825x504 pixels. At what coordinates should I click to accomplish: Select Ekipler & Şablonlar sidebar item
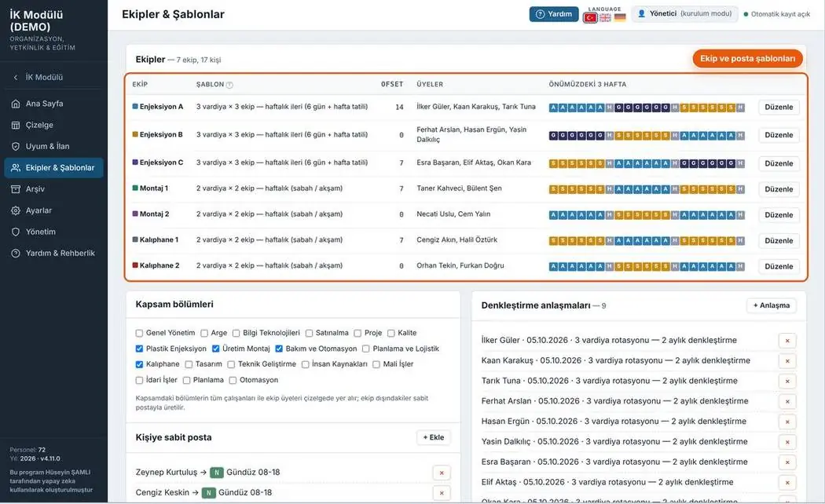click(53, 168)
